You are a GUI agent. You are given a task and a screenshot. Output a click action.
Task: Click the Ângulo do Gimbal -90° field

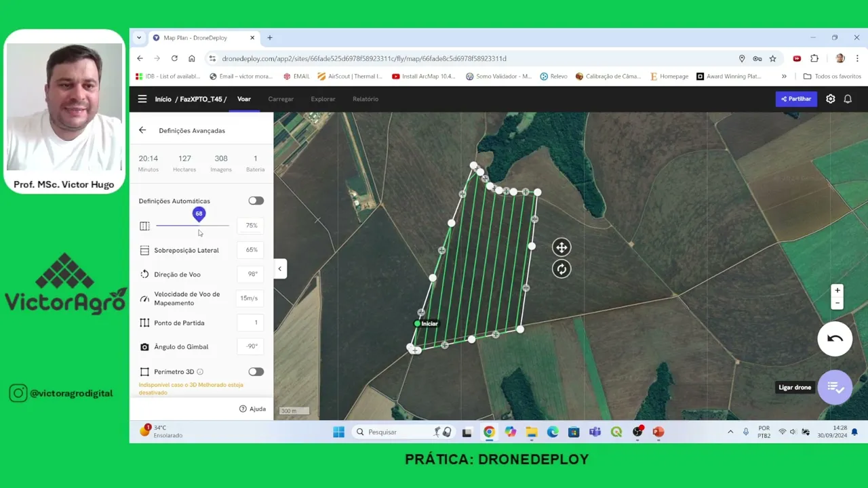coord(251,346)
